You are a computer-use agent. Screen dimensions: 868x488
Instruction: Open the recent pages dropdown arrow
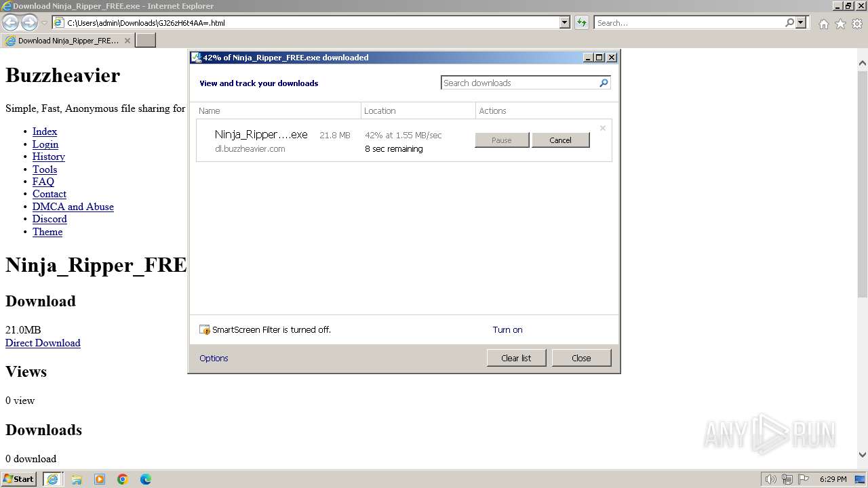click(x=44, y=23)
